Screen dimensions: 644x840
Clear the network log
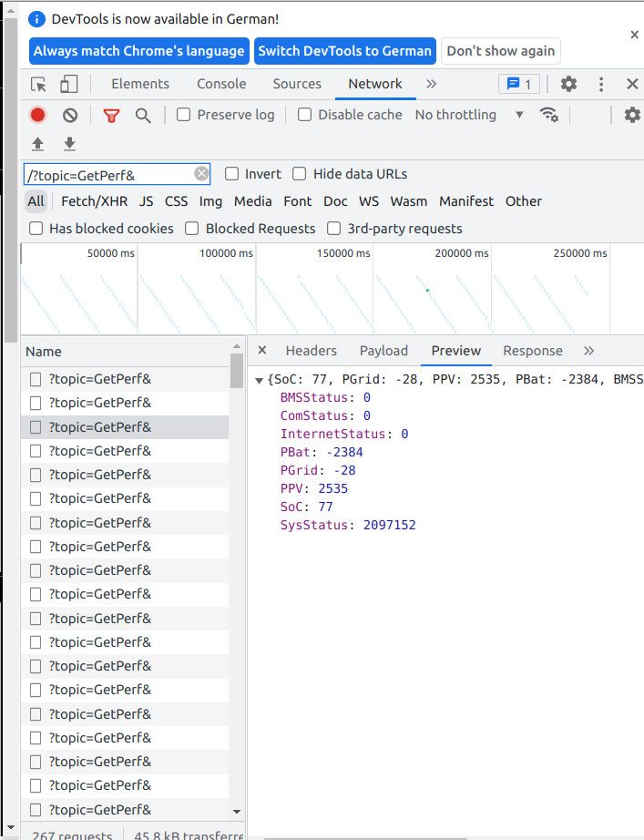tap(69, 115)
